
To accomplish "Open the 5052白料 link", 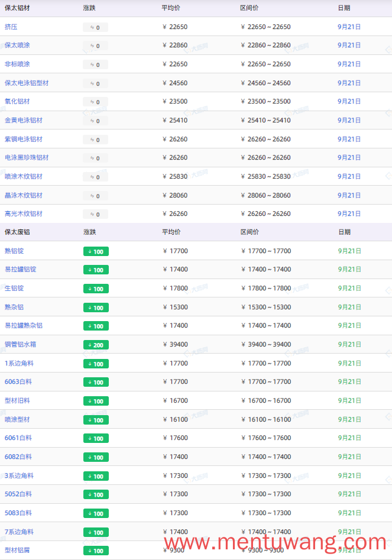I will click(18, 494).
